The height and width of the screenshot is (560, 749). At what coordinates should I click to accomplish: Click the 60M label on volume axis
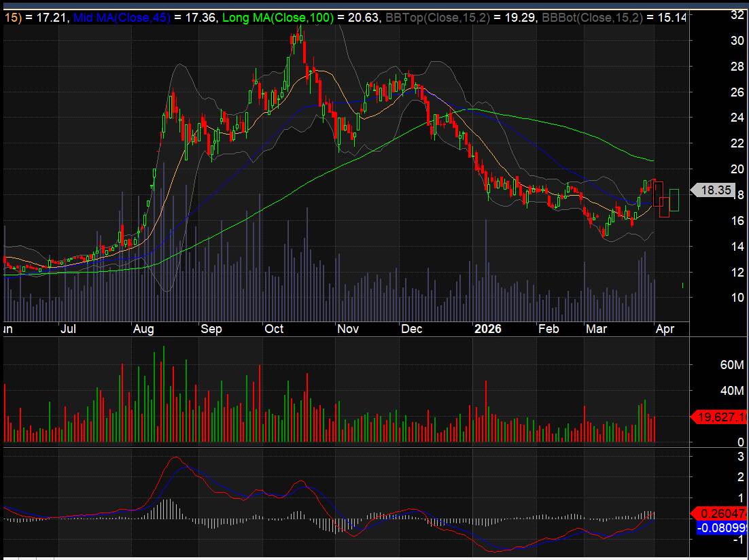pyautogui.click(x=712, y=365)
